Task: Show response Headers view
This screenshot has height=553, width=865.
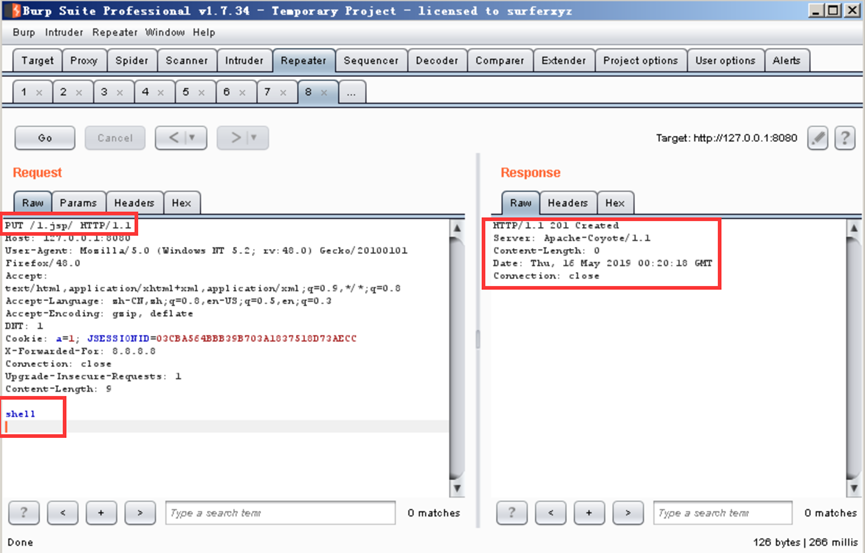Action: click(568, 203)
